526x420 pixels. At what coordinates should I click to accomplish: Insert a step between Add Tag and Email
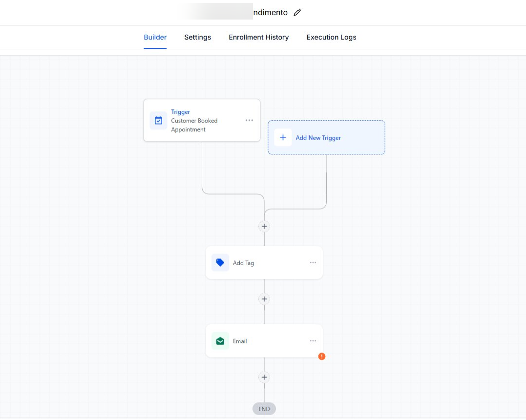pyautogui.click(x=264, y=299)
